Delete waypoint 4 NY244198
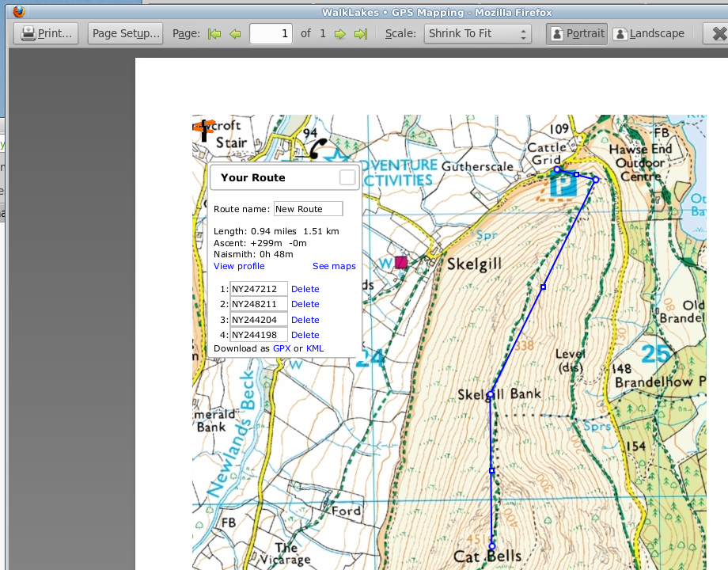Image resolution: width=728 pixels, height=570 pixels. 305,335
